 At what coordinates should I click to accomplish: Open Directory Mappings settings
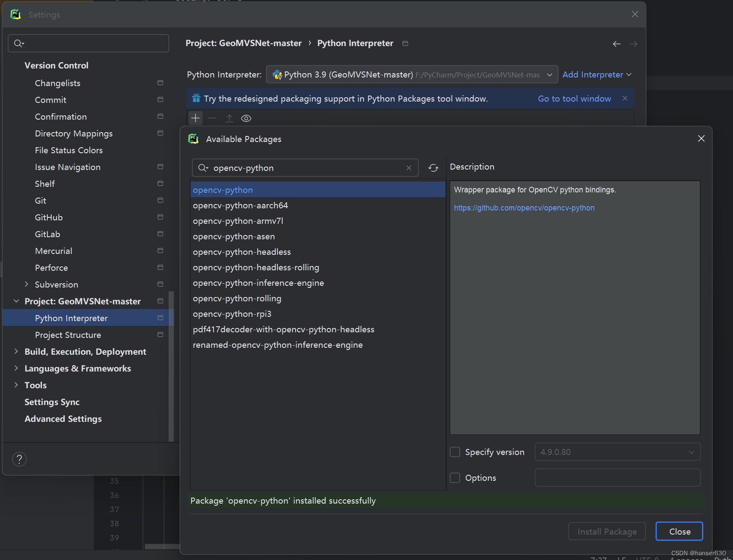[x=74, y=133]
